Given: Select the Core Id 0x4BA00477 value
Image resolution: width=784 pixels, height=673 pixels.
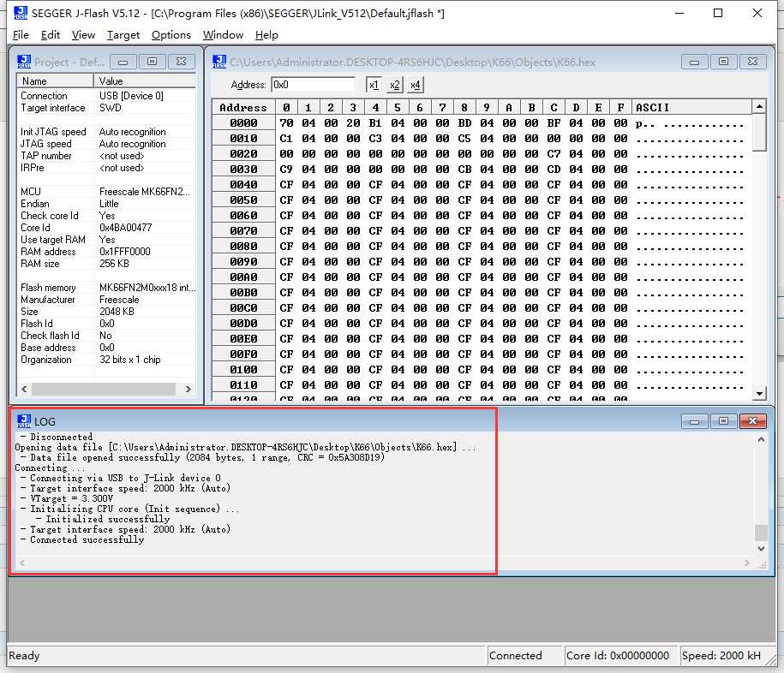Looking at the screenshot, I should [125, 228].
